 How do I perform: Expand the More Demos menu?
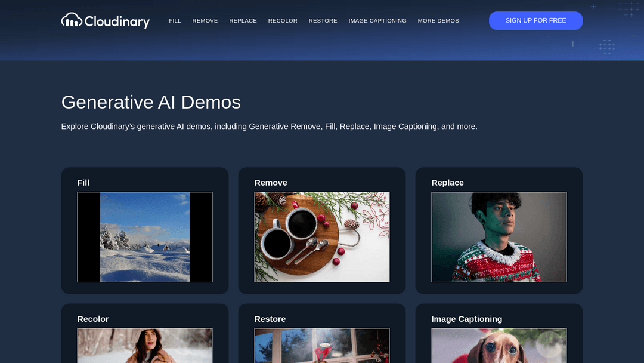(438, 21)
